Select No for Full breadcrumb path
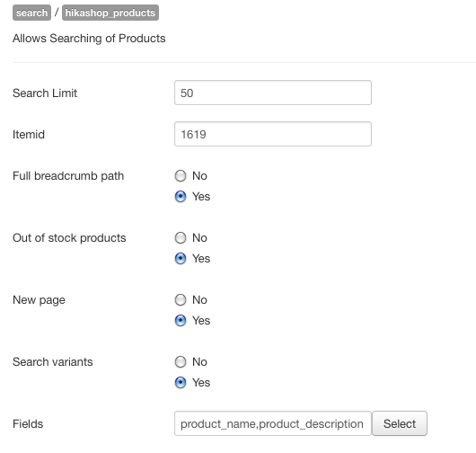476x453 pixels. pyautogui.click(x=181, y=175)
